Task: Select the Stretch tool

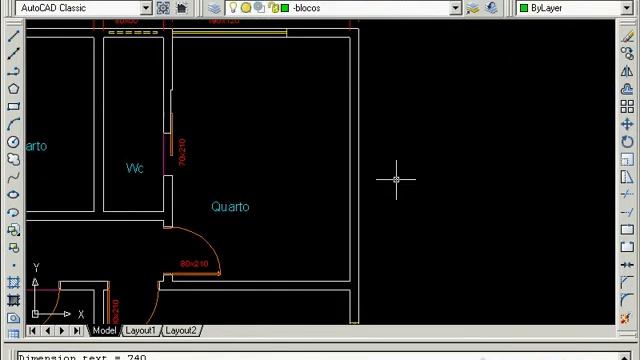Action: coord(627,177)
